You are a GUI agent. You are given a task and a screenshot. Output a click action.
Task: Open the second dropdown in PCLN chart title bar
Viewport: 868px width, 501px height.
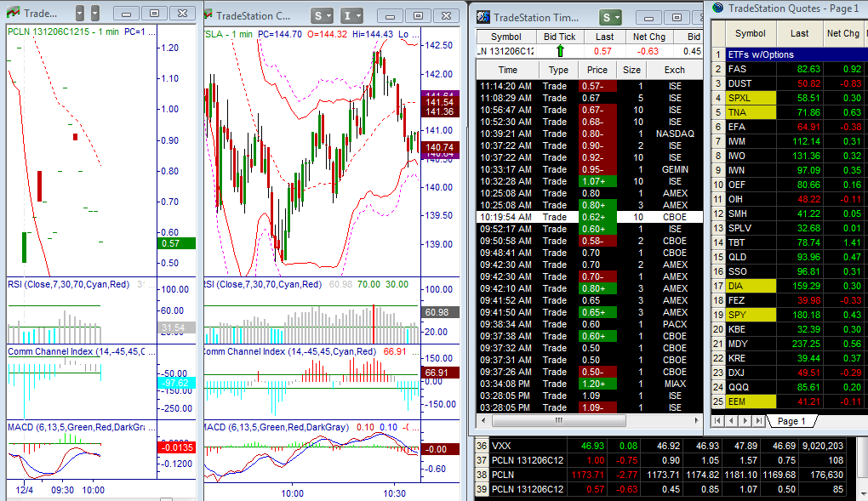tap(95, 14)
